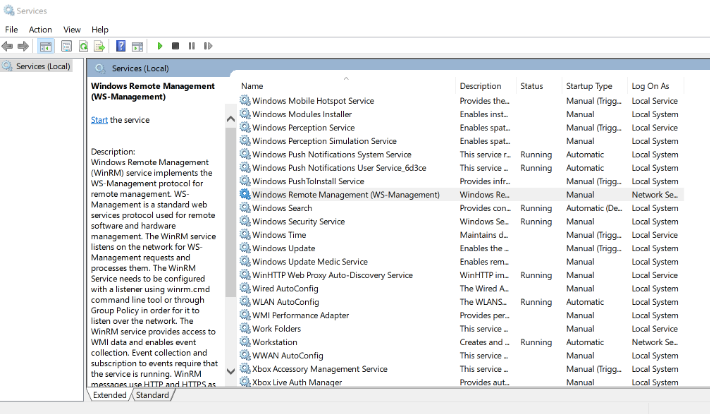Click the Export List toolbar icon

click(99, 46)
